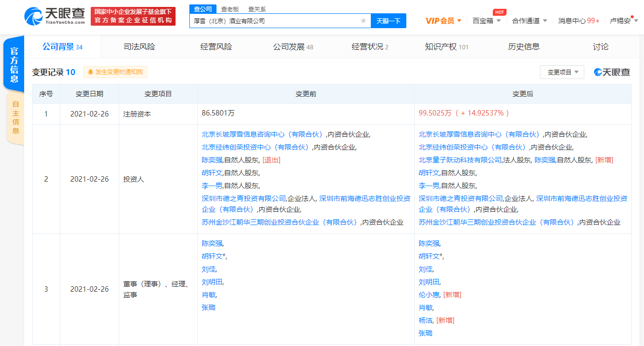Open the 历史信息 tab

[524, 47]
